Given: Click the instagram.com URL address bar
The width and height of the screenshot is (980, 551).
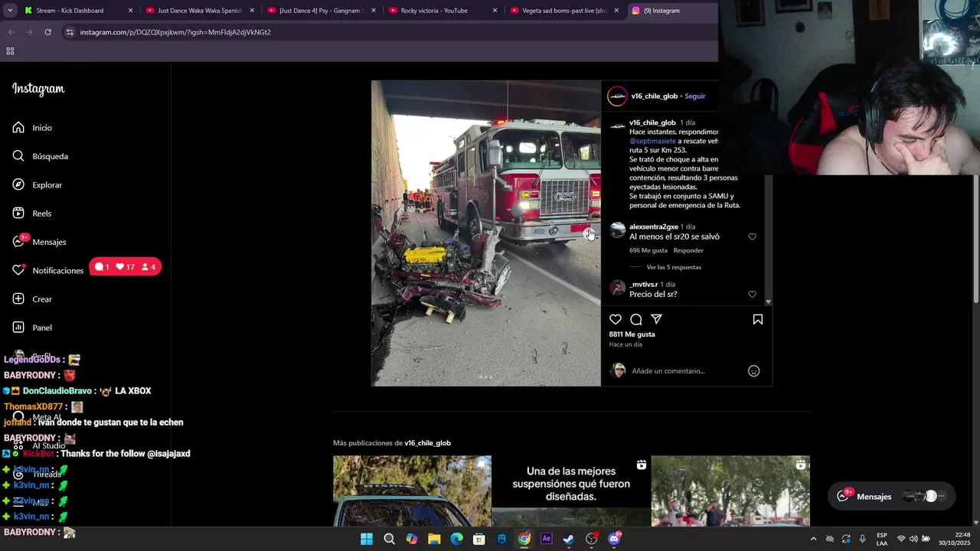Looking at the screenshot, I should pos(175,32).
